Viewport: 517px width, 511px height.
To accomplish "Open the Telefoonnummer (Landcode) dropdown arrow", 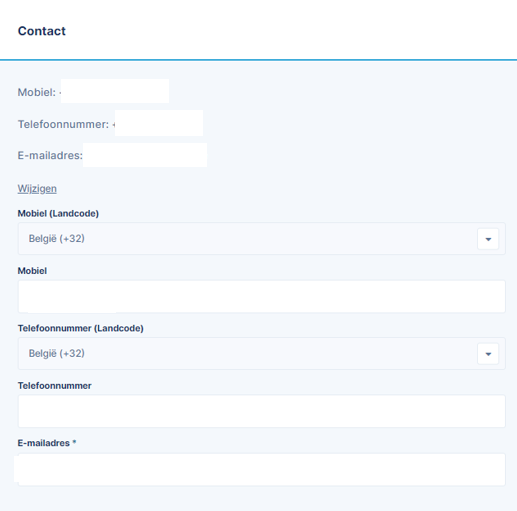I will coord(488,354).
